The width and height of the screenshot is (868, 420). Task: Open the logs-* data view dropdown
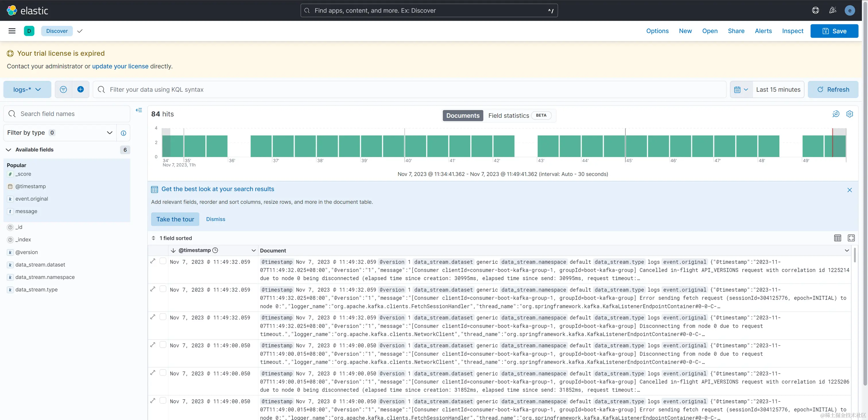click(27, 89)
